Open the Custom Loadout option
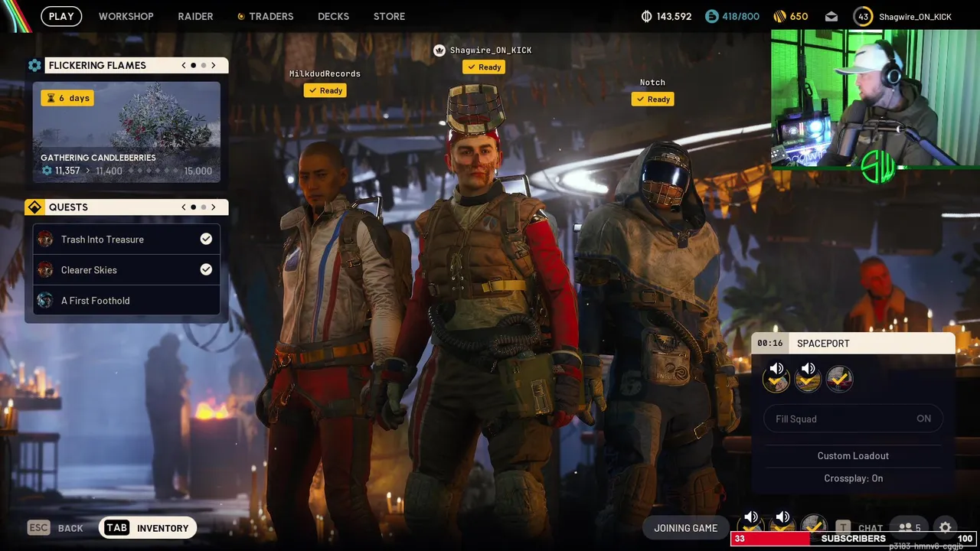 click(853, 455)
